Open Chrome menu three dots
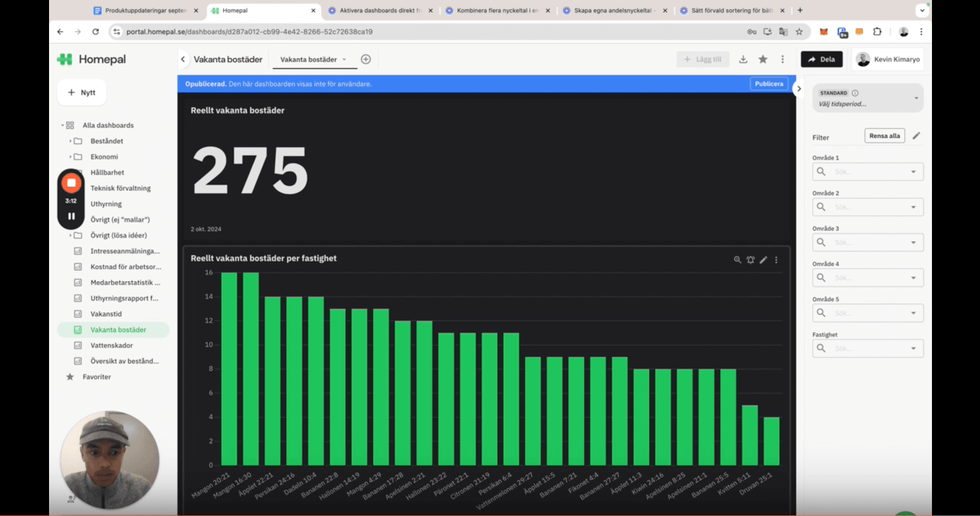This screenshot has width=980, height=516. (921, 32)
